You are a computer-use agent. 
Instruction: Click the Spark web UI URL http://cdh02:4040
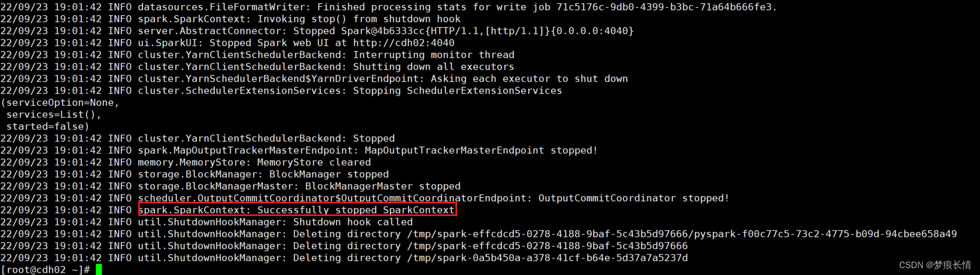coord(404,43)
